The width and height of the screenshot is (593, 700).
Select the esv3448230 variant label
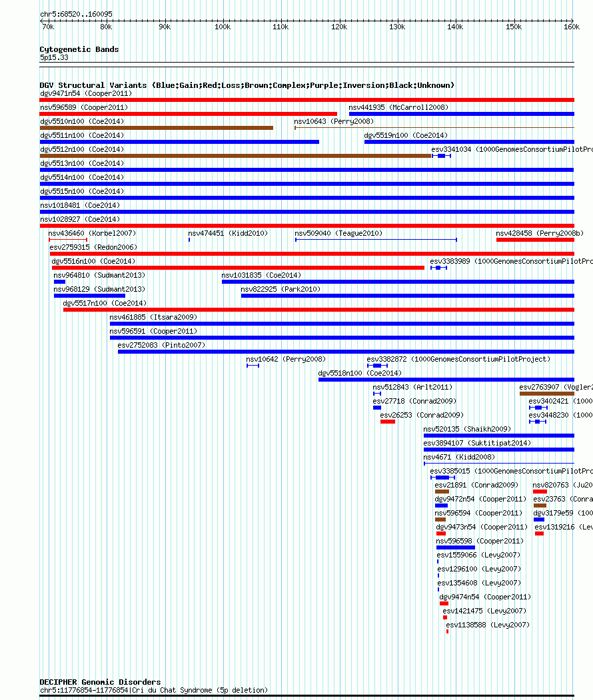[x=560, y=415]
